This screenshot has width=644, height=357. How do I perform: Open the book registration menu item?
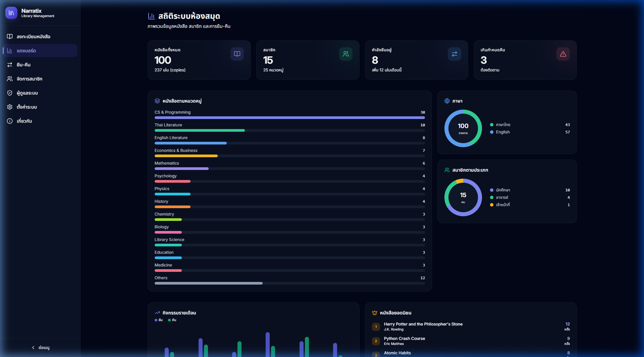(x=33, y=37)
